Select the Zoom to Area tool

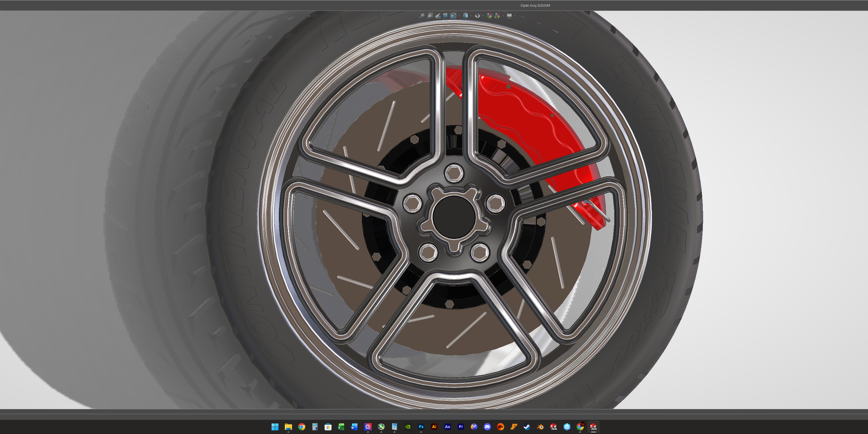click(x=430, y=16)
